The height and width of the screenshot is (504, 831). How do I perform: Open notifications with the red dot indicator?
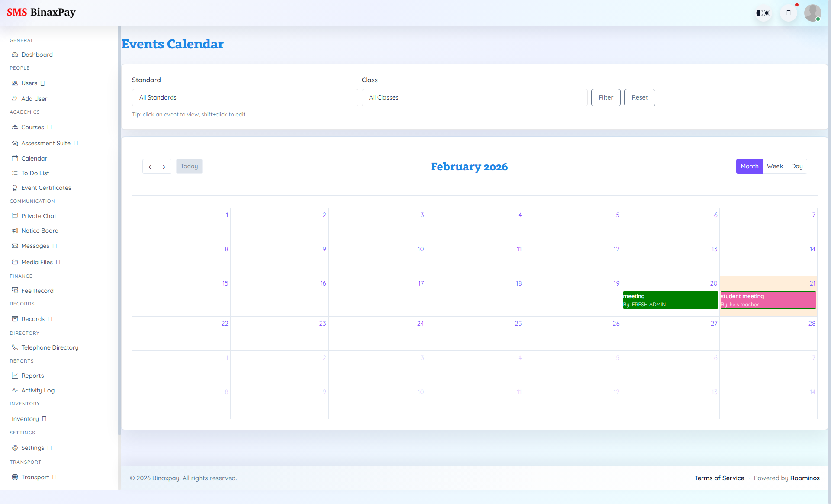pos(789,13)
